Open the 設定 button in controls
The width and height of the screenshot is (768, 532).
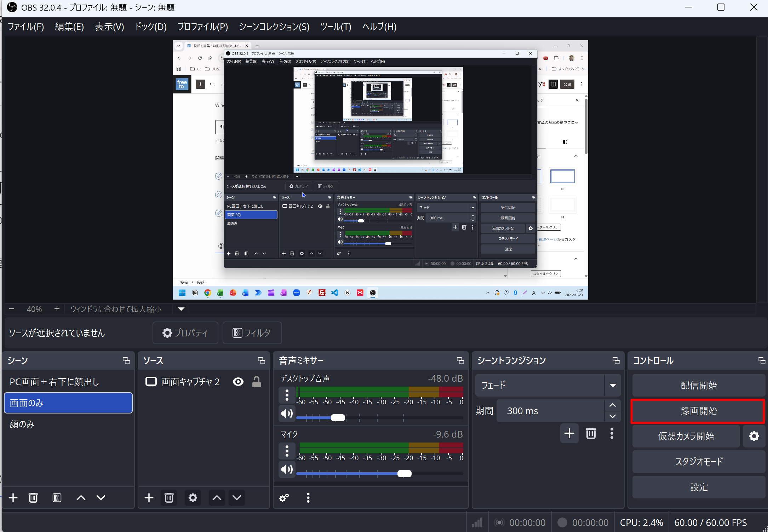click(x=698, y=487)
